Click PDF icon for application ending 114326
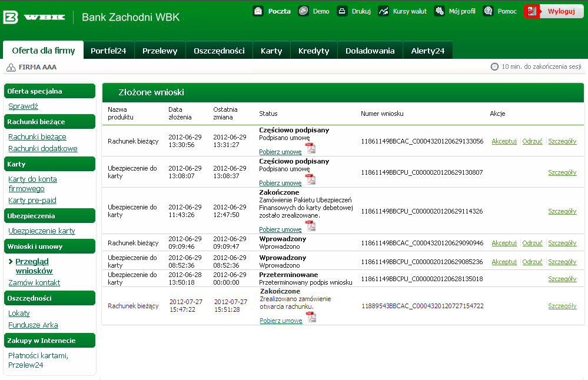The height and width of the screenshot is (380, 588). [x=311, y=226]
